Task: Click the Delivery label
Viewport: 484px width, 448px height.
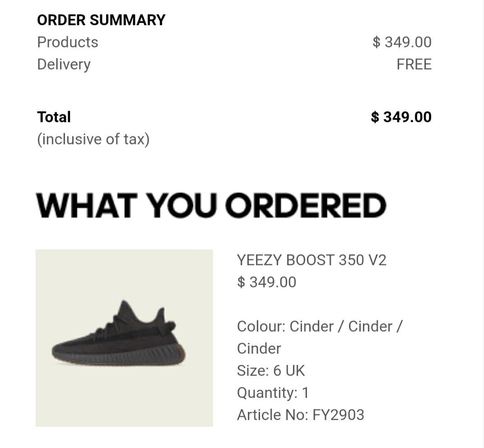Action: point(64,65)
